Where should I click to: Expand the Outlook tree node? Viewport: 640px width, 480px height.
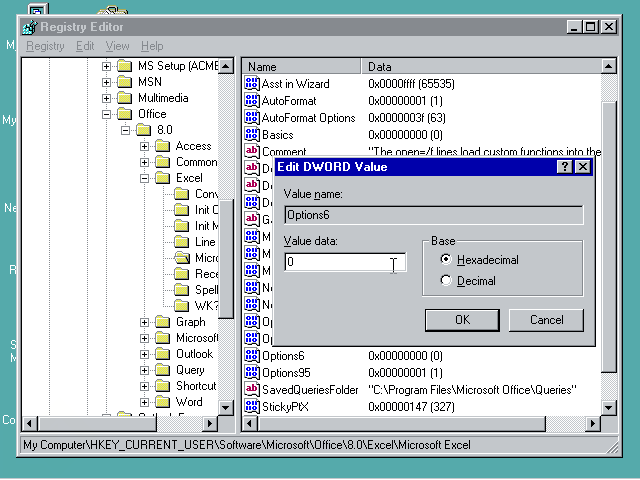coord(144,354)
